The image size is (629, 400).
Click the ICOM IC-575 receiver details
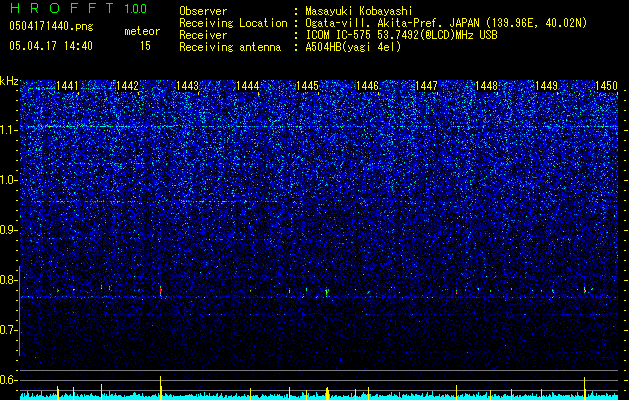[x=401, y=35]
